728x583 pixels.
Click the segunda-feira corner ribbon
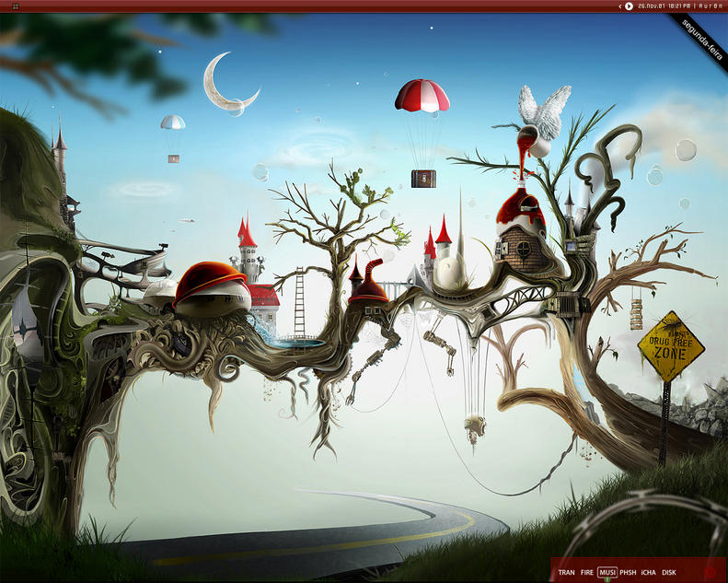pos(701,40)
